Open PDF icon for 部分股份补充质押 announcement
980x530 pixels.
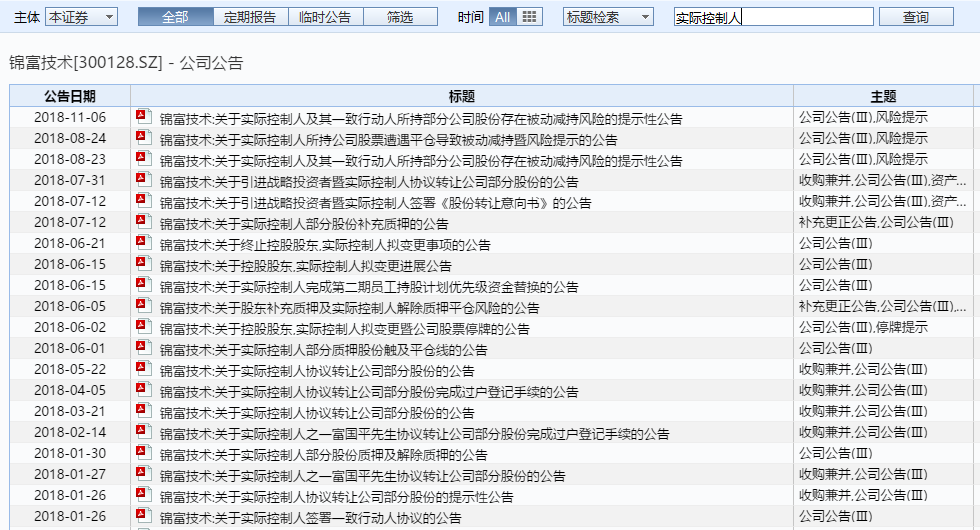(144, 221)
